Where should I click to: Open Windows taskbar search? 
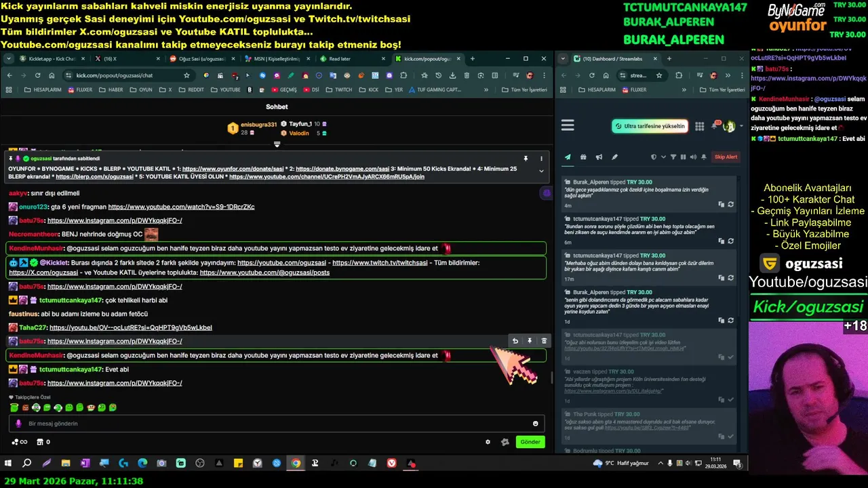point(27,464)
